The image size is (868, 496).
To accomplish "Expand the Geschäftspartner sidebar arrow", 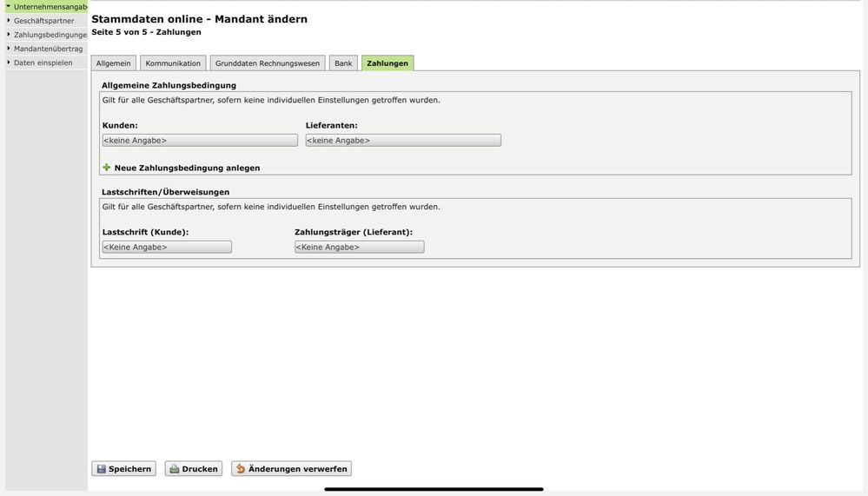I will coord(9,21).
